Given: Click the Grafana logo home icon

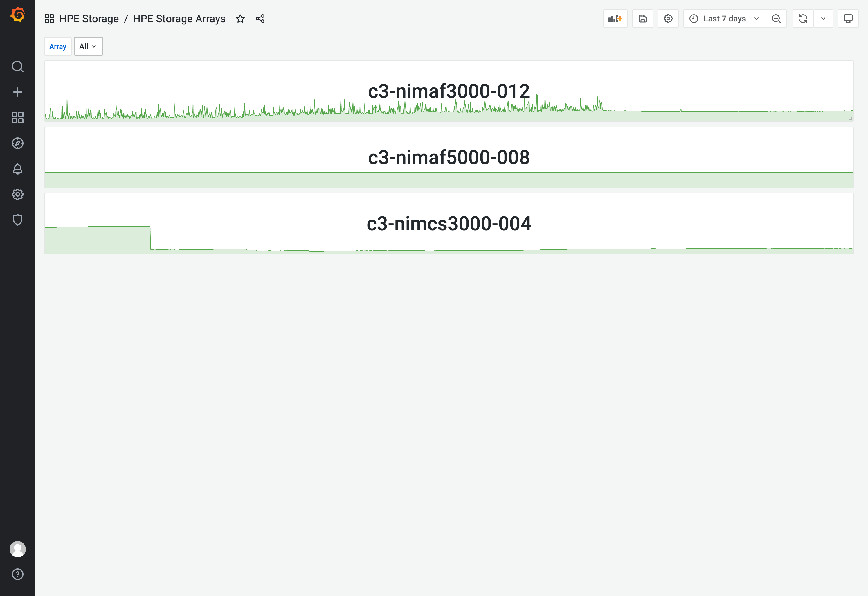Looking at the screenshot, I should (17, 15).
